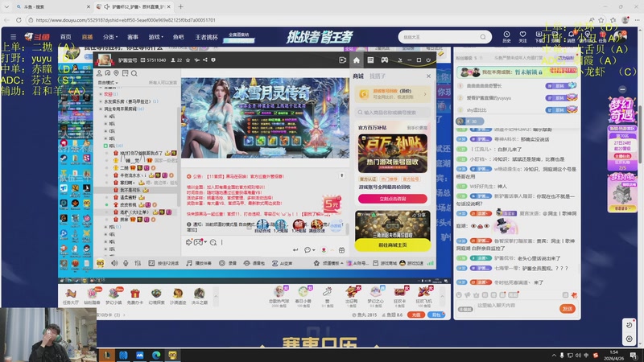Expand the 洞主专用开黑房间 channel node
Image resolution: width=644 pixels, height=362 pixels.
click(101, 109)
